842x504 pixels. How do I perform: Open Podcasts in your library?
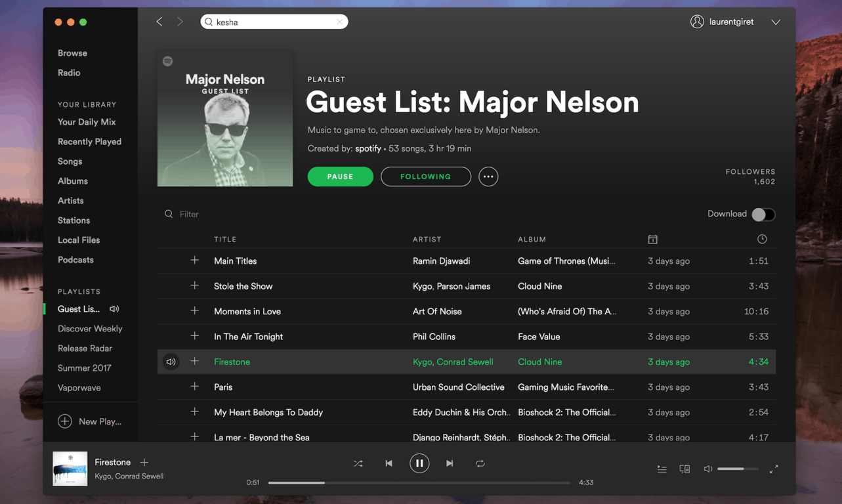tap(75, 260)
